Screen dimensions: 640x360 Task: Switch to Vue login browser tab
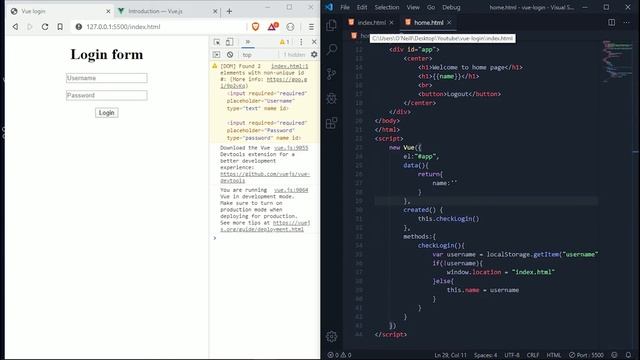coord(60,11)
